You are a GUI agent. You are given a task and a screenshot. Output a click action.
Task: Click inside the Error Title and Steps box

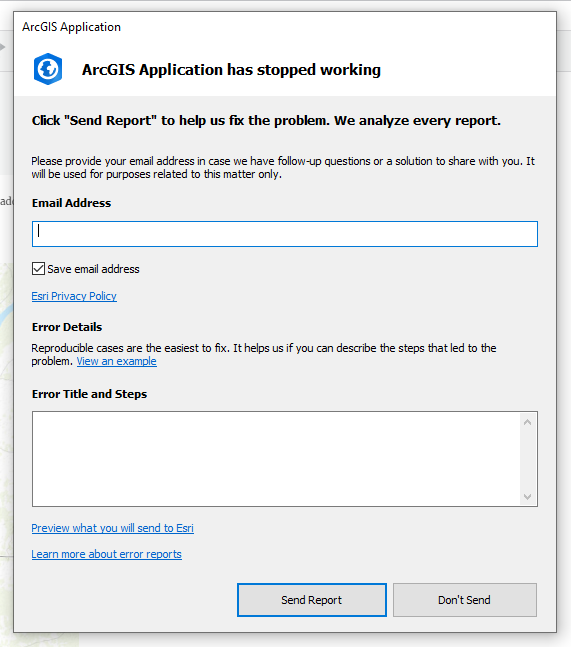(x=276, y=459)
